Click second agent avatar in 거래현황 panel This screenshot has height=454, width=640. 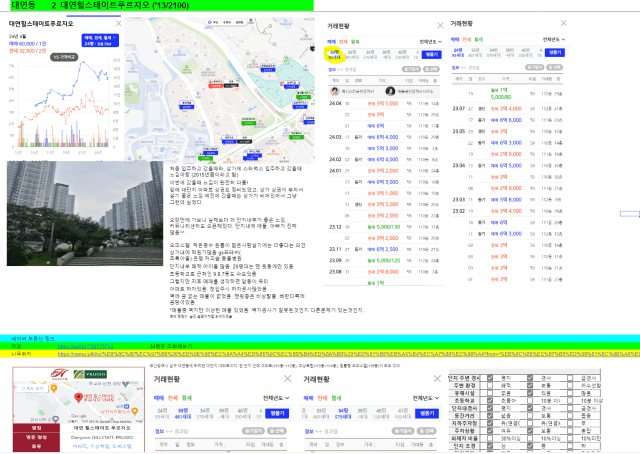tap(390, 91)
